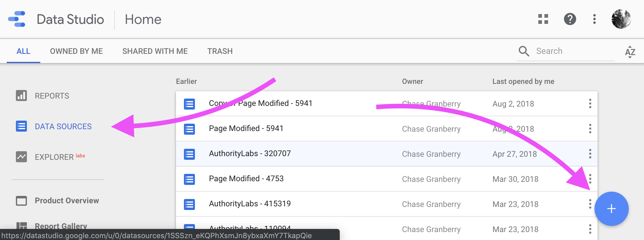The height and width of the screenshot is (240, 644).
Task: Open more options for AuthorityLabs - 320707
Action: [x=590, y=154]
